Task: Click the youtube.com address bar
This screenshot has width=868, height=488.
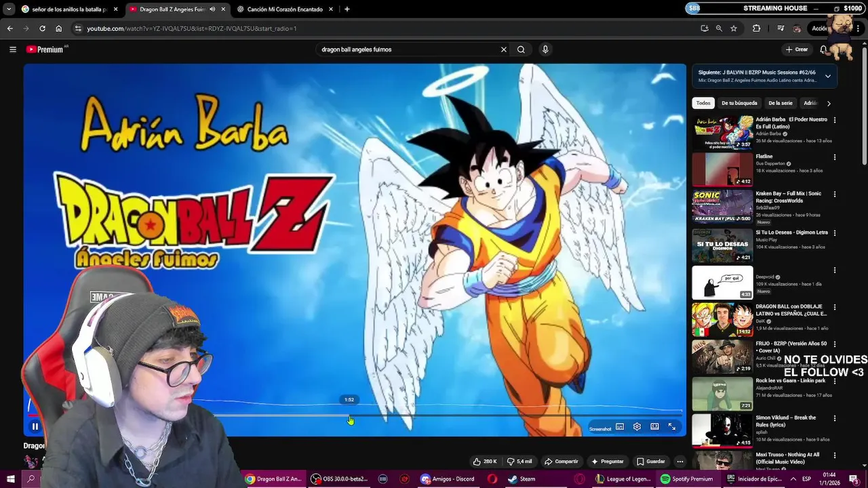Action: [x=387, y=28]
